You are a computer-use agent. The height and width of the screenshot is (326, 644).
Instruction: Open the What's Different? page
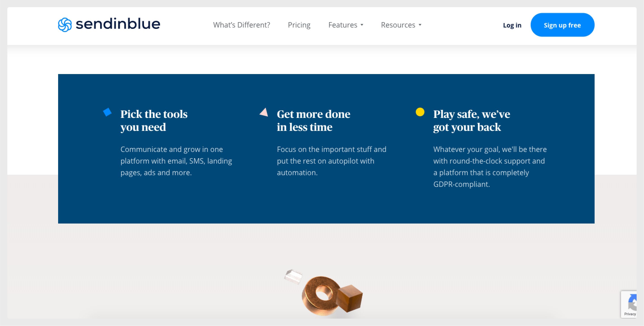241,25
